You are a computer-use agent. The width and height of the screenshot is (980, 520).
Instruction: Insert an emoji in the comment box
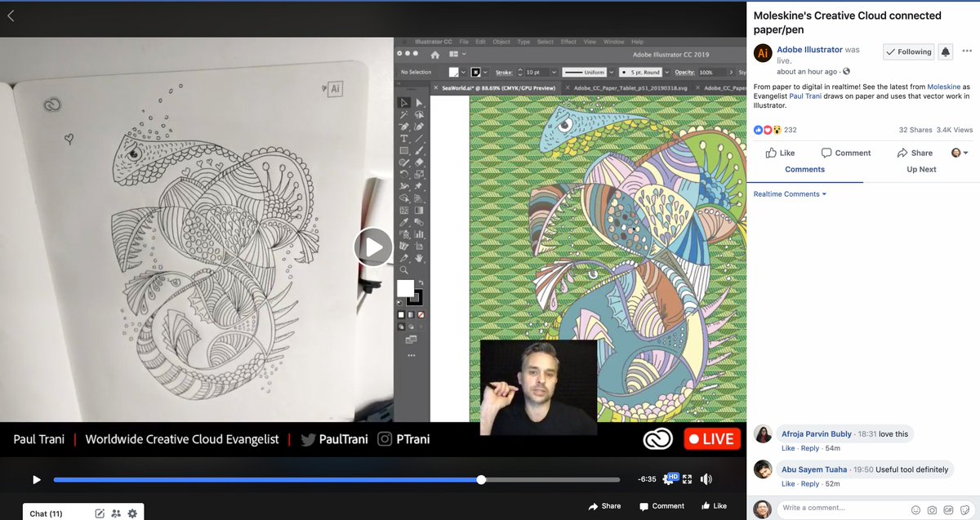point(915,510)
